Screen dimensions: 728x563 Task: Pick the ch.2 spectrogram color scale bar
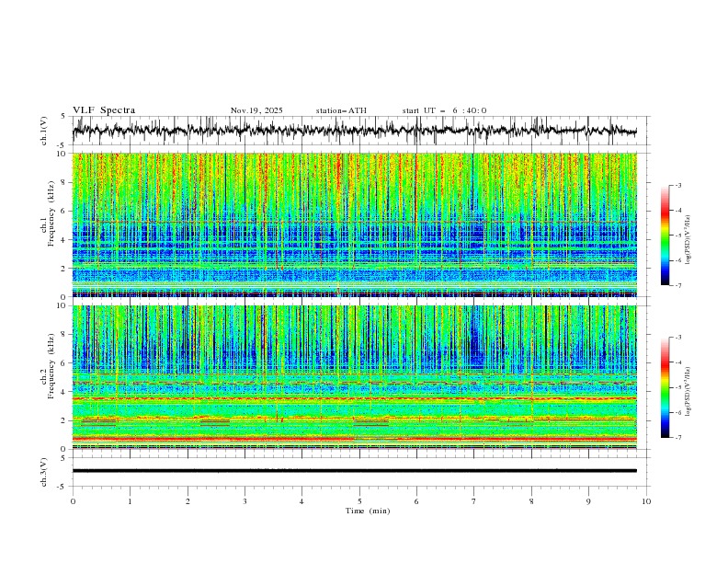point(665,387)
